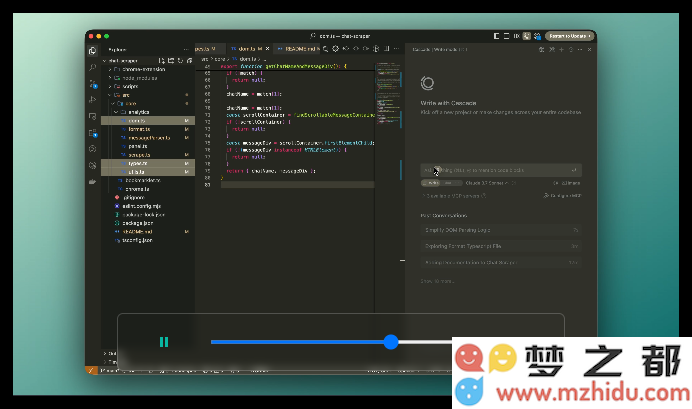692x409 pixels.
Task: Open the Source Control view
Action: [x=93, y=84]
